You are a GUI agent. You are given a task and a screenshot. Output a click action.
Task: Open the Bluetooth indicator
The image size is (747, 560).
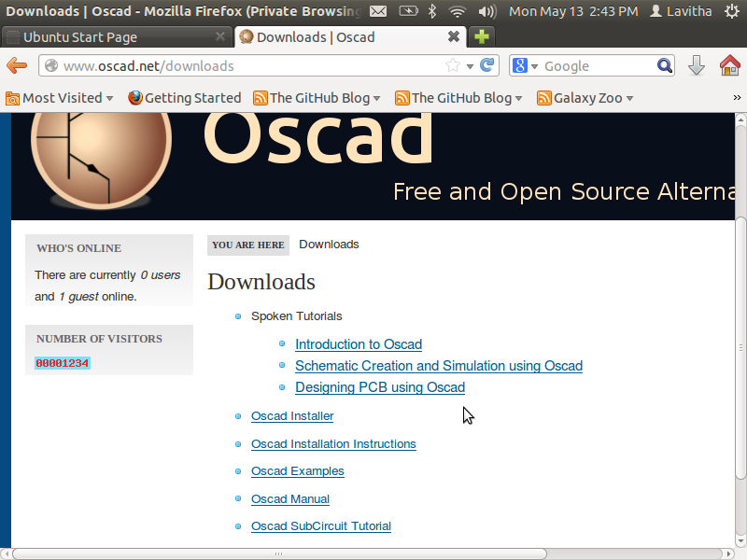point(432,11)
